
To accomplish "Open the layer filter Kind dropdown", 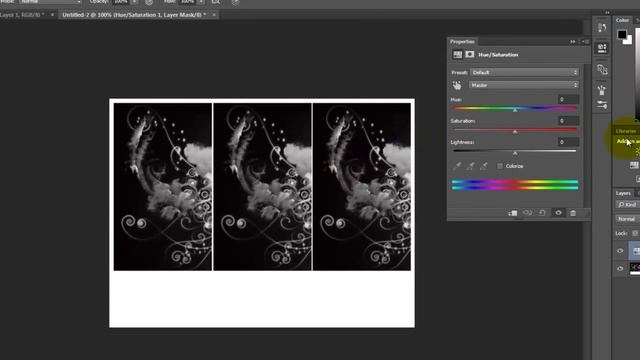I will (627, 204).
